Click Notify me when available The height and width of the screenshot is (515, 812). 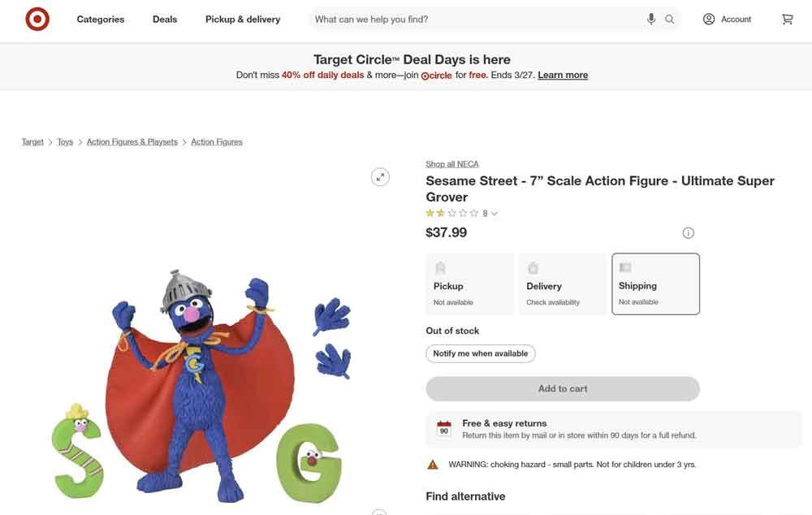[480, 353]
